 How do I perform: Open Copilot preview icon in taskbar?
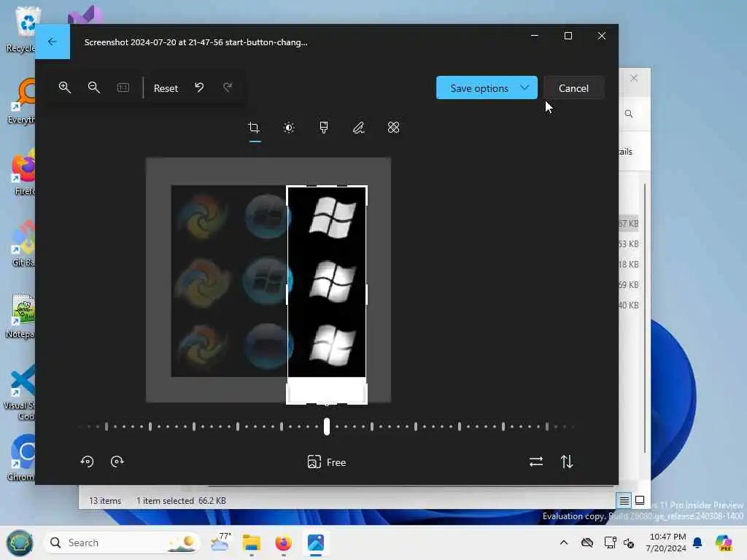(724, 542)
